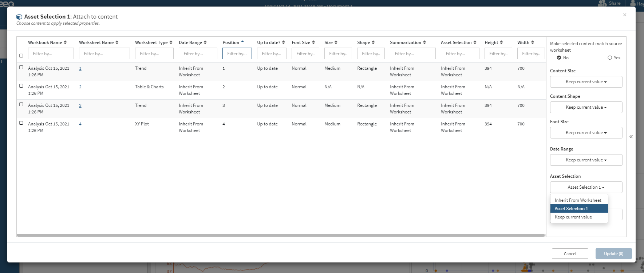Viewport: 644px width, 273px height.
Task: Choose Keep current value in open menu
Action: tap(573, 217)
